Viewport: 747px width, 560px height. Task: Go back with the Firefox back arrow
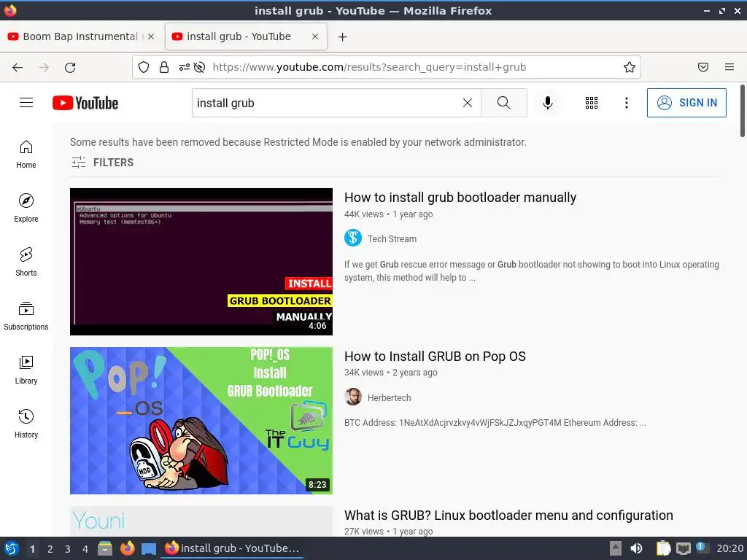pyautogui.click(x=18, y=68)
